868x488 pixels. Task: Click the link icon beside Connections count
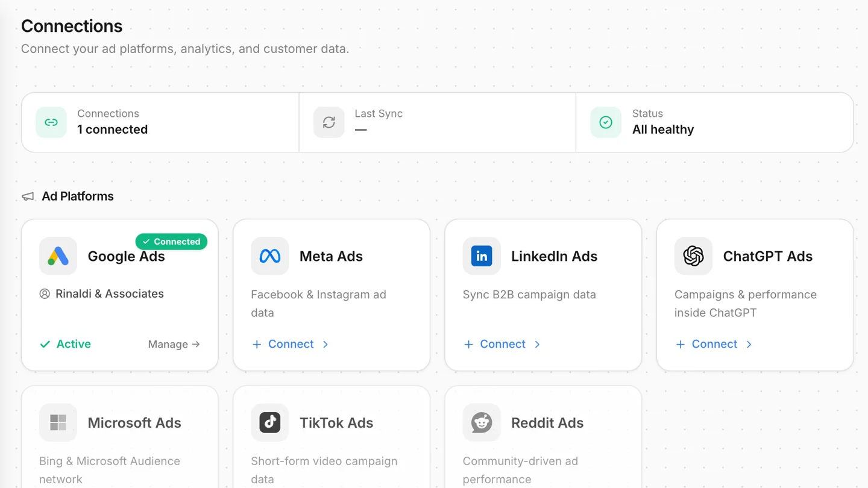(51, 122)
